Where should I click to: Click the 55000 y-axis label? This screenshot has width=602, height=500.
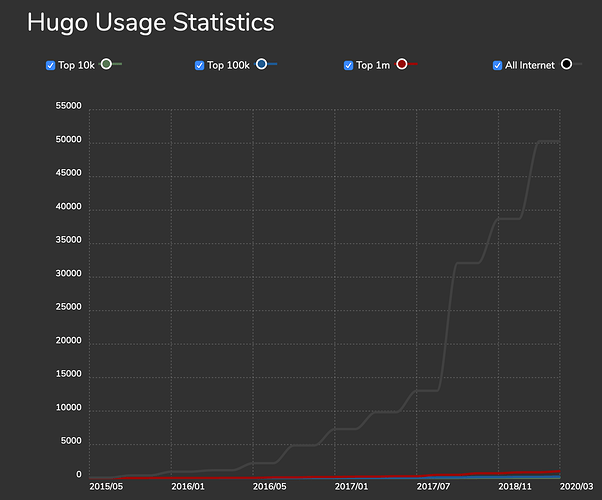tap(69, 106)
